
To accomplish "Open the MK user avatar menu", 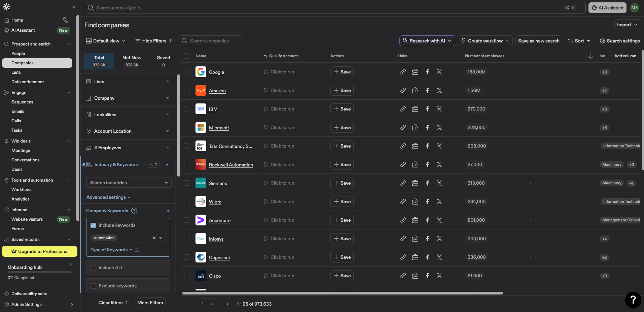I will tap(635, 8).
